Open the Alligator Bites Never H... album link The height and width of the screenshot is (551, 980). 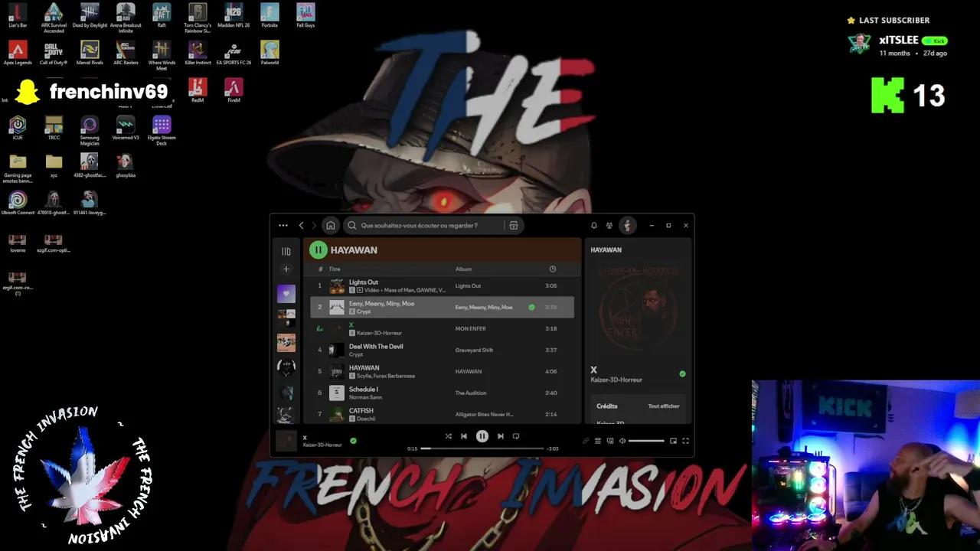[485, 415]
